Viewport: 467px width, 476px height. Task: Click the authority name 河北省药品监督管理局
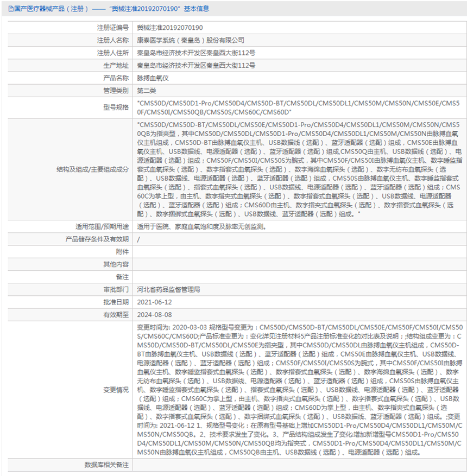point(168,290)
